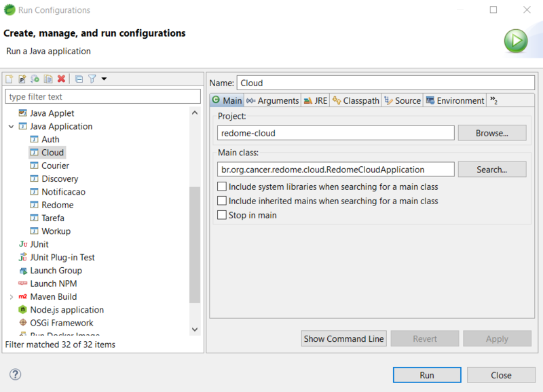Click the Export launch configuration icon
The height and width of the screenshot is (392, 543).
(x=35, y=79)
